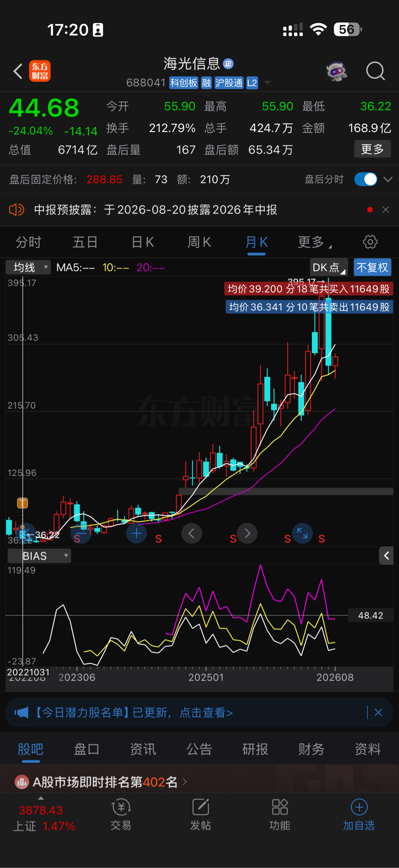Switch to 分时 chart tab
The width and height of the screenshot is (399, 868).
(29, 242)
